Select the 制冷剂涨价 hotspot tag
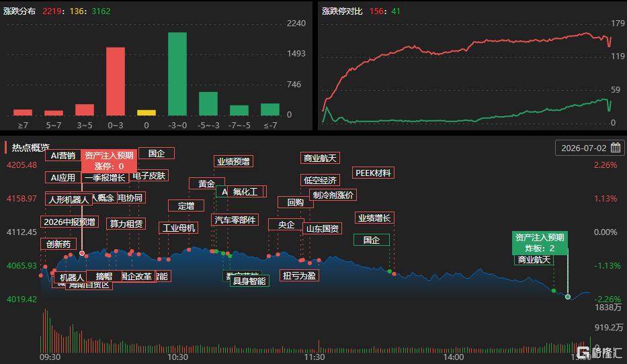Screen dimensions: 627x364 (x=333, y=195)
